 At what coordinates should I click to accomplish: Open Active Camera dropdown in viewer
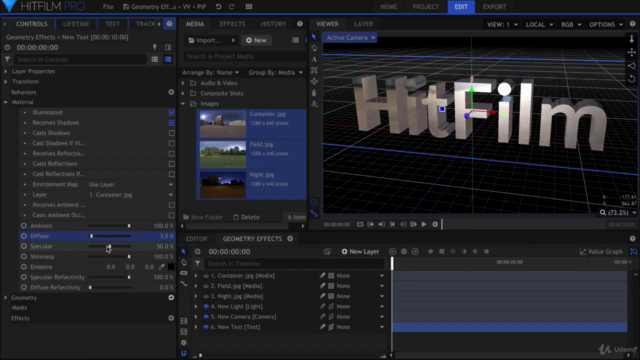[351, 38]
